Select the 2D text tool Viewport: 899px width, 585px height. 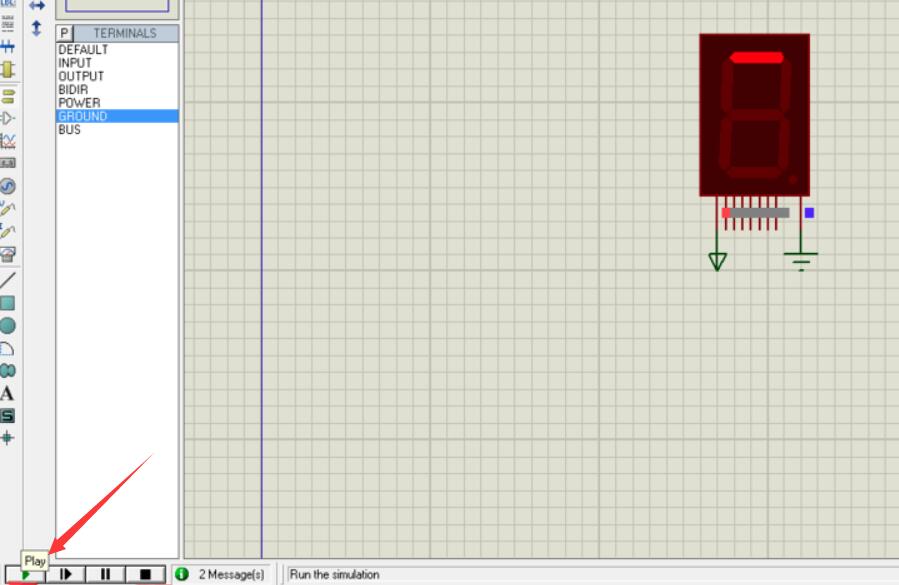(x=8, y=393)
